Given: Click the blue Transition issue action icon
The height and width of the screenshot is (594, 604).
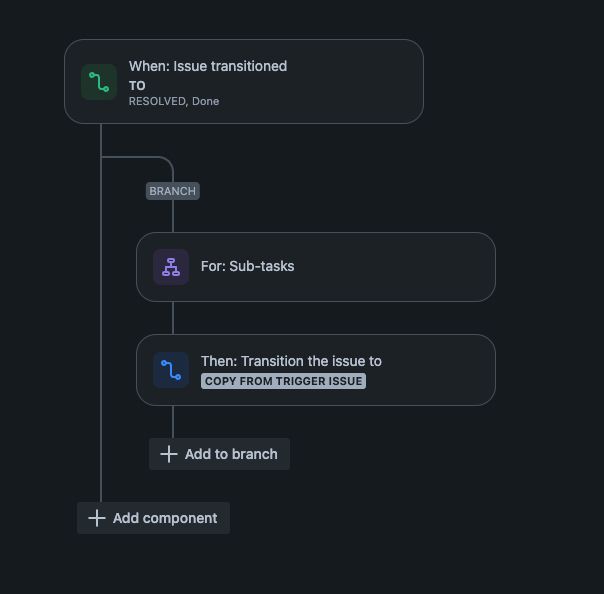Looking at the screenshot, I should pos(171,370).
